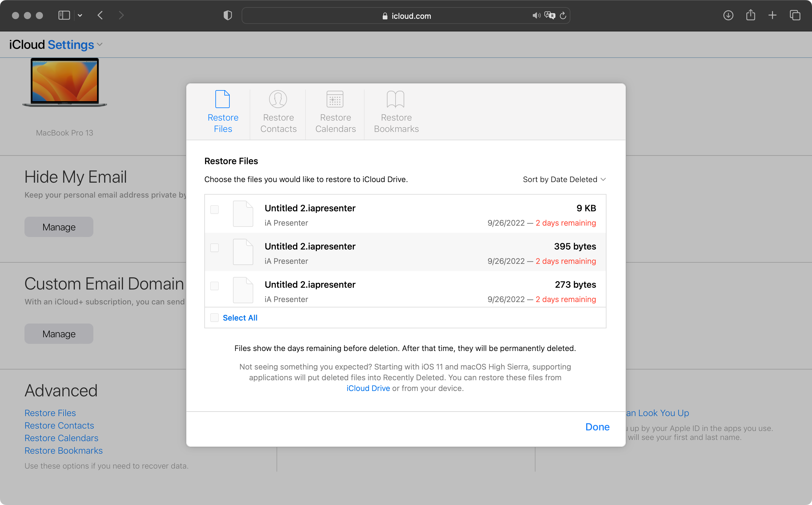This screenshot has width=812, height=505.
Task: Open the Sort by Date Deleted dropdown
Action: tap(564, 179)
